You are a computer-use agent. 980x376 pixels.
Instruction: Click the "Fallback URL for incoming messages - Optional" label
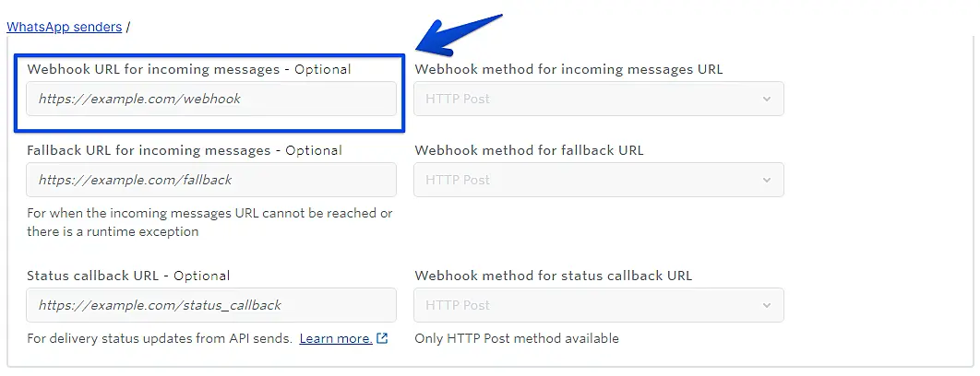point(185,150)
